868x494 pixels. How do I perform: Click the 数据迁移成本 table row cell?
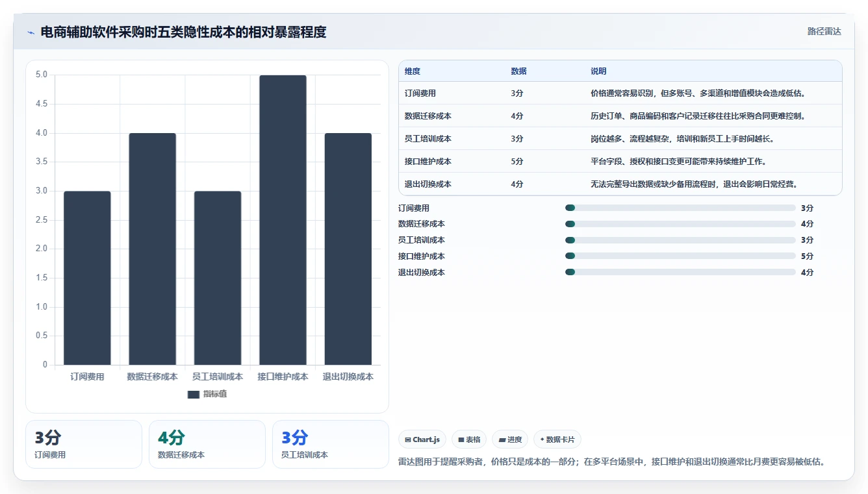click(428, 116)
